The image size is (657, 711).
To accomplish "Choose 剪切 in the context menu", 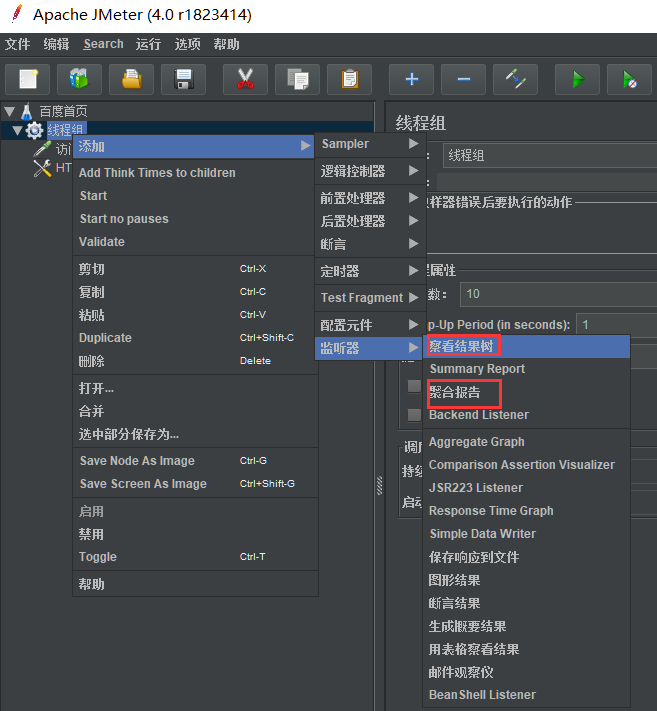I will tap(195, 269).
